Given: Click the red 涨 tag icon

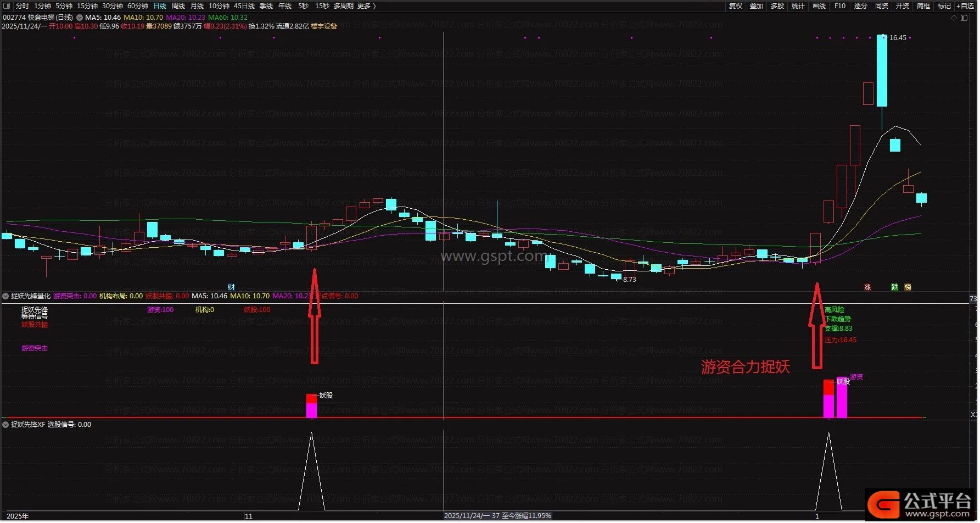Looking at the screenshot, I should pos(867,287).
